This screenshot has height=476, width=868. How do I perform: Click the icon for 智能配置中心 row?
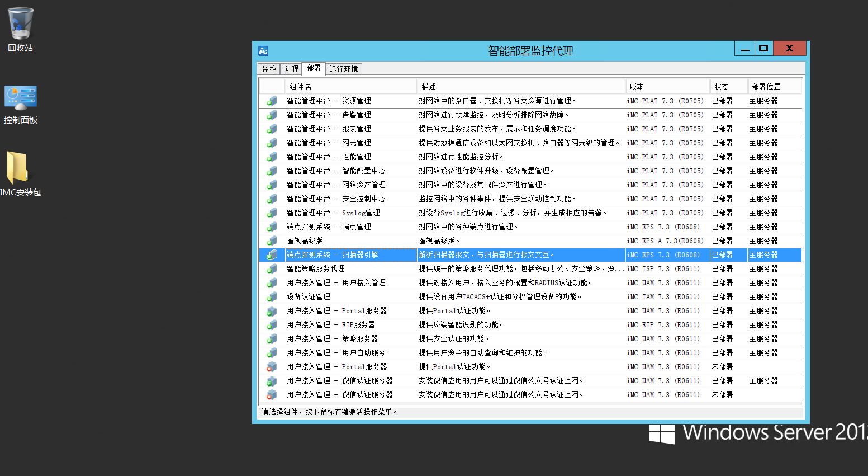click(x=272, y=171)
